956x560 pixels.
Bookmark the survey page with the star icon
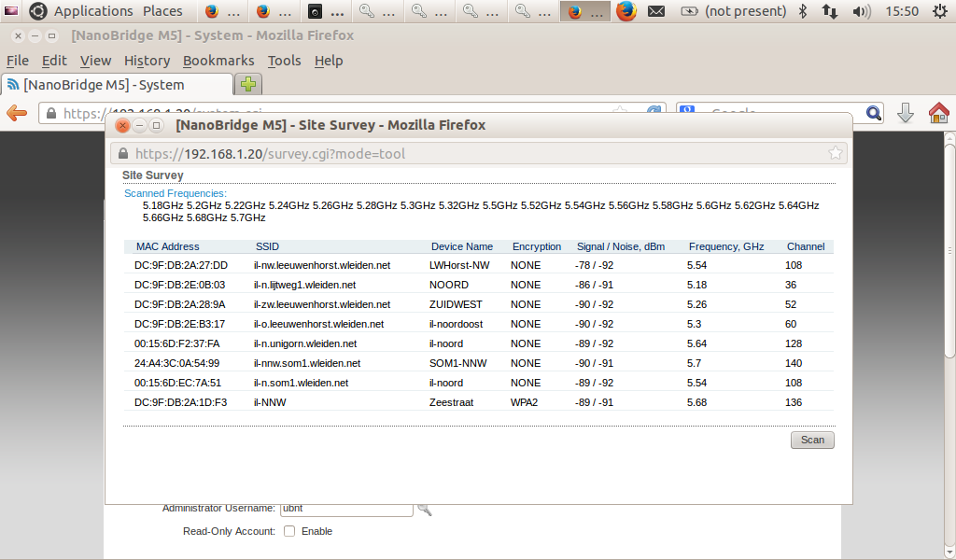click(x=836, y=153)
